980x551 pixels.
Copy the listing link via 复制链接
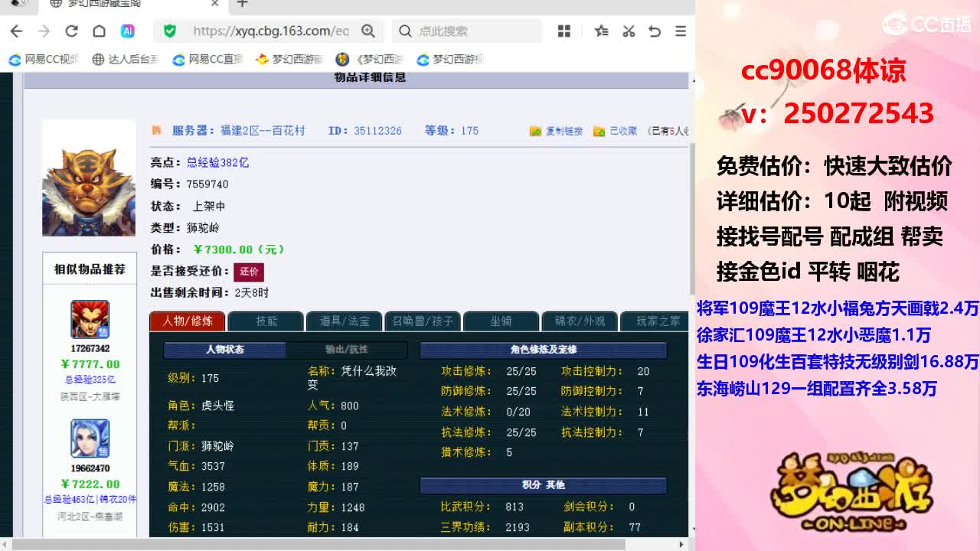click(556, 132)
